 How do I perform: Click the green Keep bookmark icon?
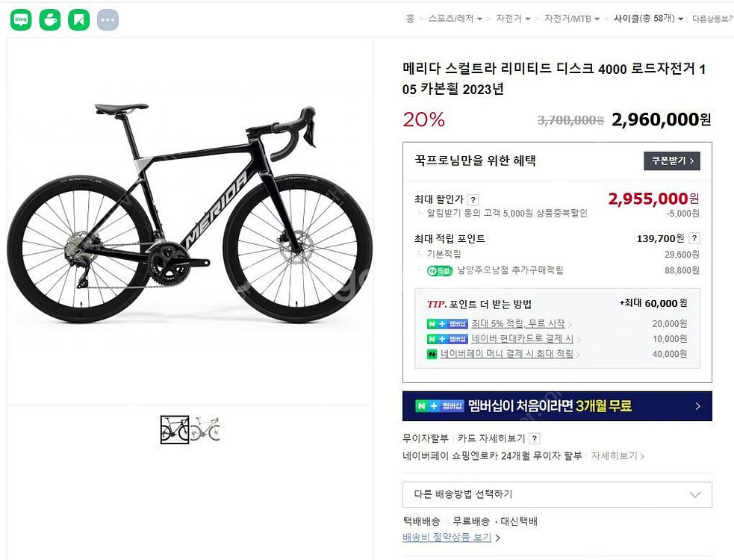pyautogui.click(x=78, y=19)
